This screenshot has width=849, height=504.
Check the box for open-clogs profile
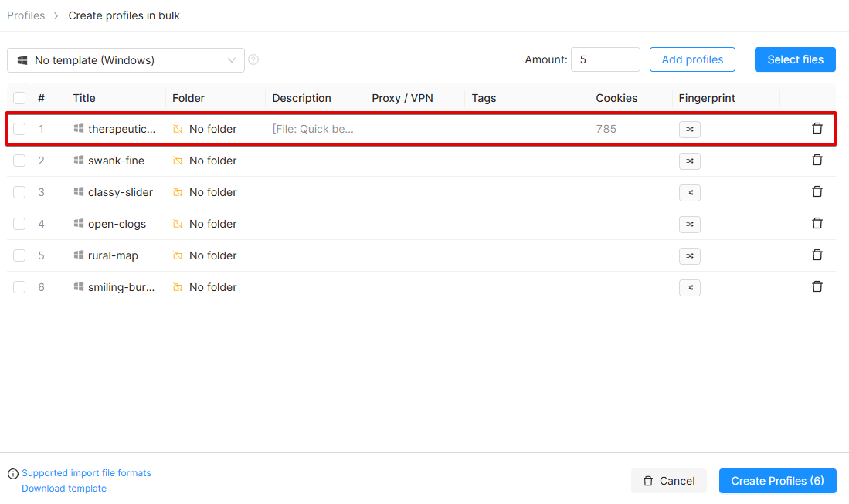pos(19,224)
